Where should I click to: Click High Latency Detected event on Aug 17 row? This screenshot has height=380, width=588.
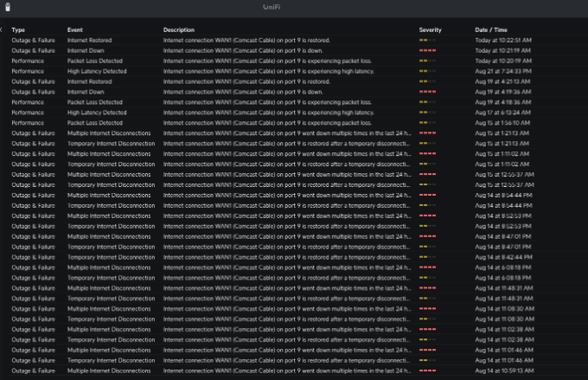tap(97, 113)
